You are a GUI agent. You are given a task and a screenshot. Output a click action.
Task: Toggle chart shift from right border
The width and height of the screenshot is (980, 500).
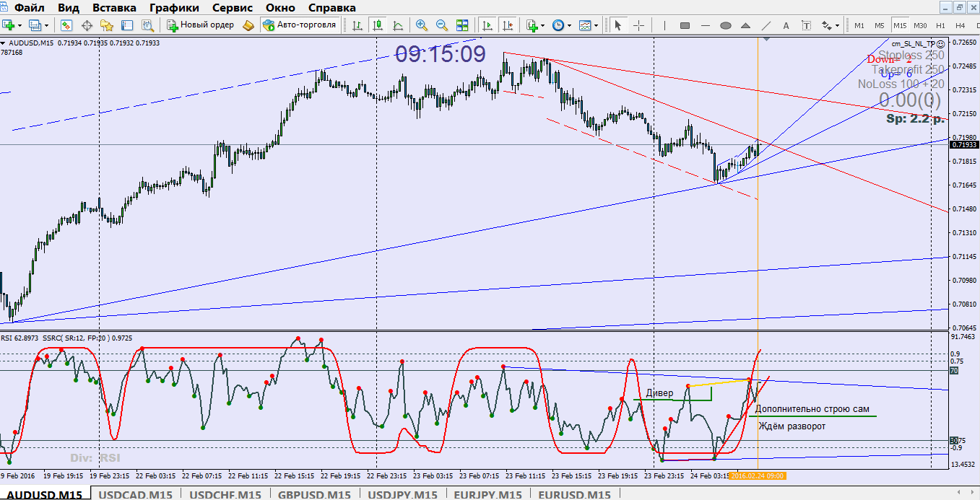click(508, 25)
